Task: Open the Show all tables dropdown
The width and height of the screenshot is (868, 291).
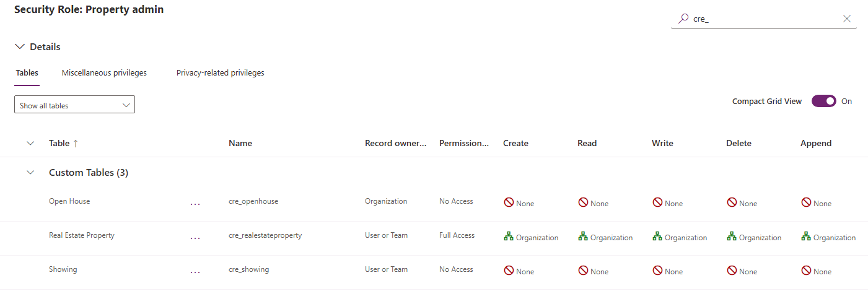Action: click(74, 105)
